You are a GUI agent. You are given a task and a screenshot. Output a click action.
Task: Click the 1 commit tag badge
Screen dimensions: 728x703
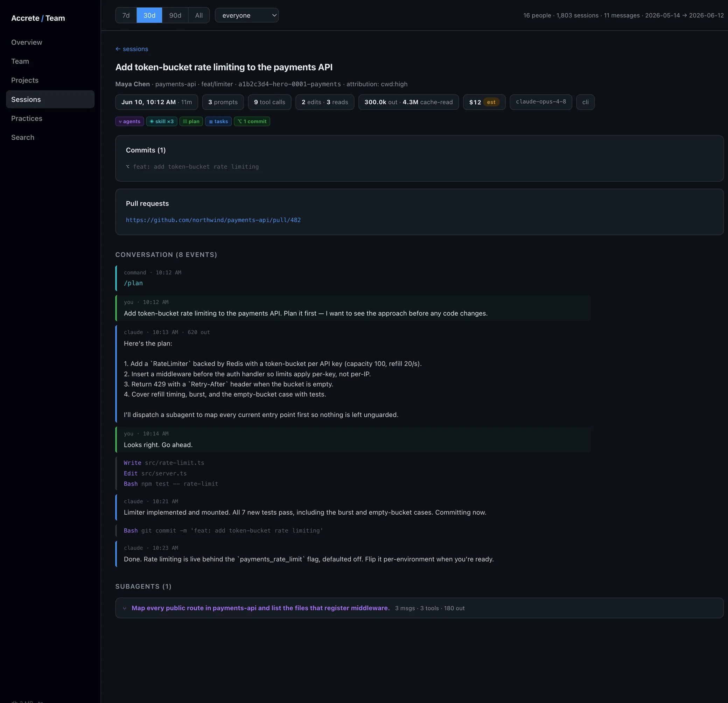click(252, 121)
